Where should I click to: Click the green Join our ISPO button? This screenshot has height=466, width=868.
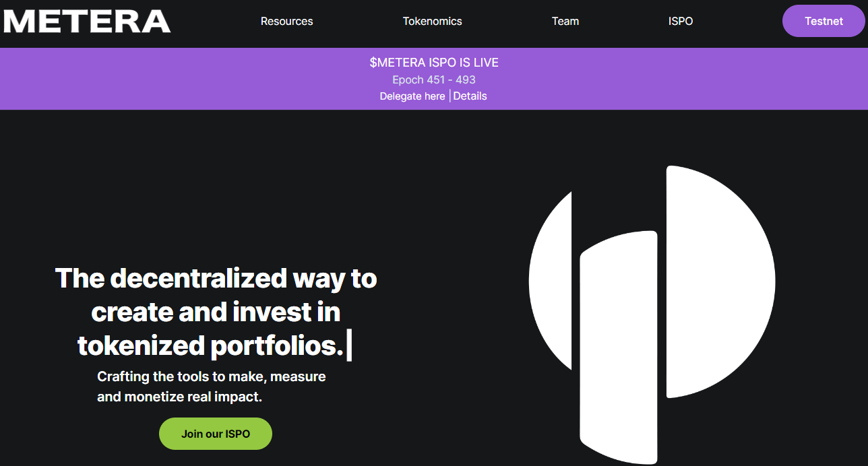click(215, 433)
